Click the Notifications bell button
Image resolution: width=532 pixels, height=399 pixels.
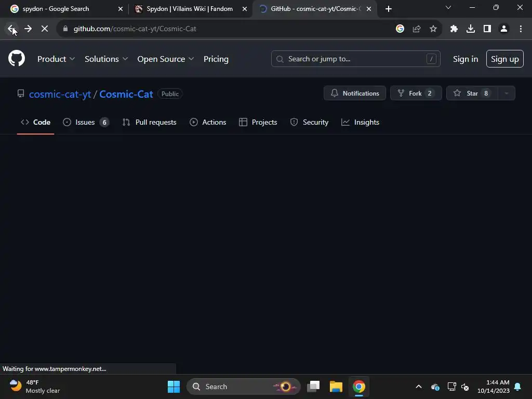click(354, 93)
